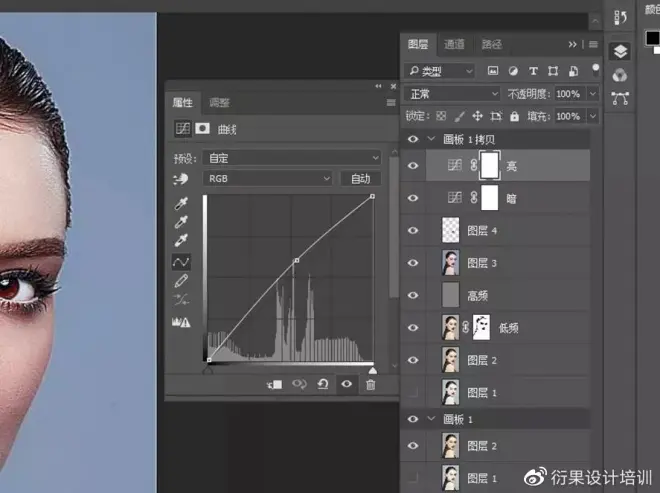Open the Layers panel menu
Viewport: 660px width, 493px height.
click(x=593, y=44)
